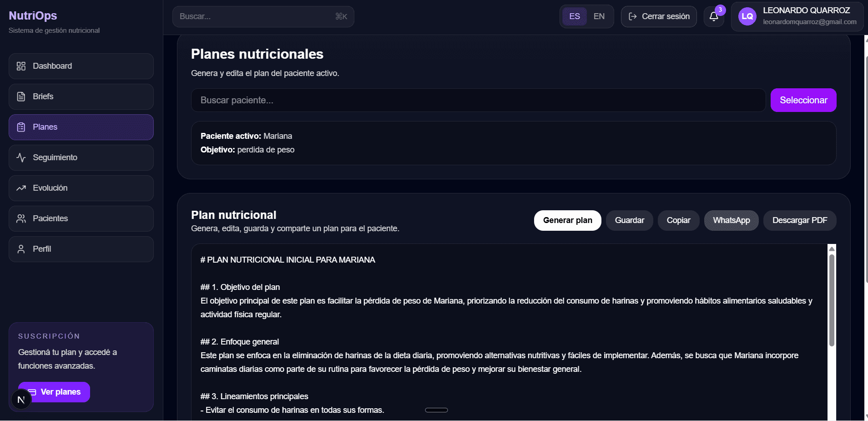Open Pacientes list
868x421 pixels.
click(81, 218)
